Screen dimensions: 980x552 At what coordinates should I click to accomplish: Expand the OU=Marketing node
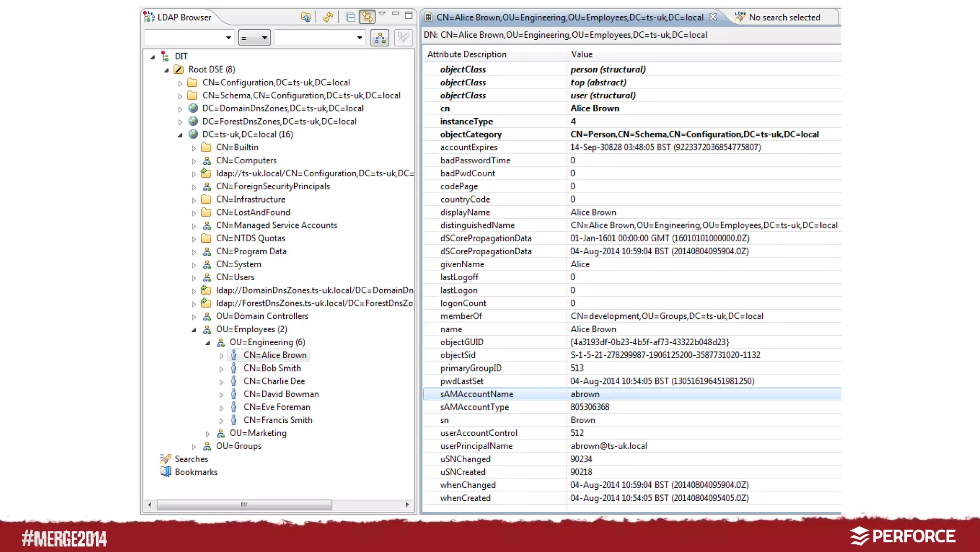coord(208,434)
